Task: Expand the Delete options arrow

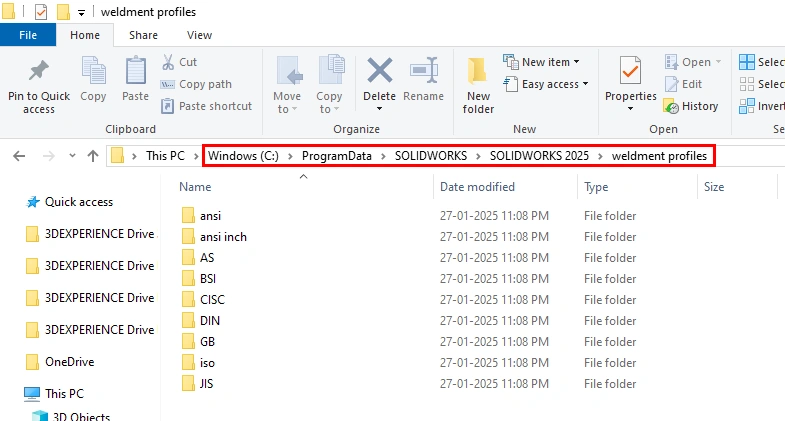Action: tap(379, 109)
